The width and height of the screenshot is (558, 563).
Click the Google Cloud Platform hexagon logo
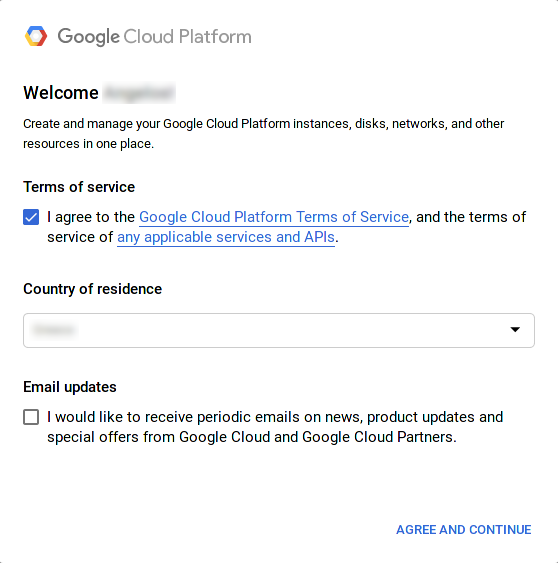tap(36, 36)
